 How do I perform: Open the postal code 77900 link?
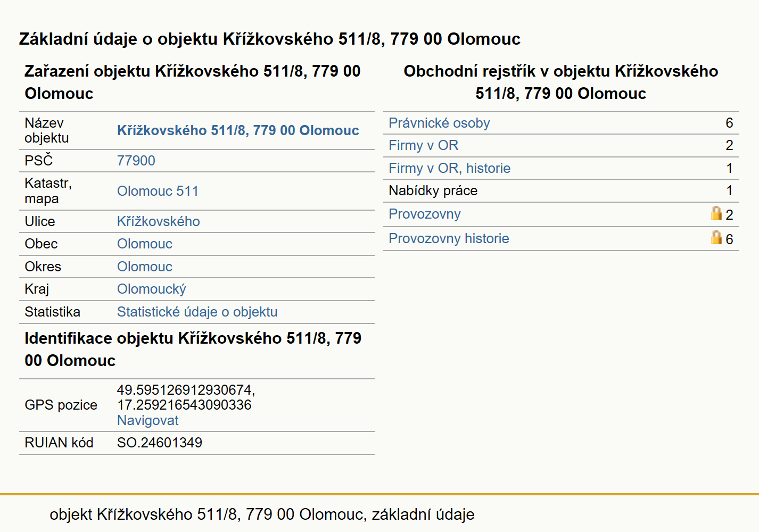136,161
